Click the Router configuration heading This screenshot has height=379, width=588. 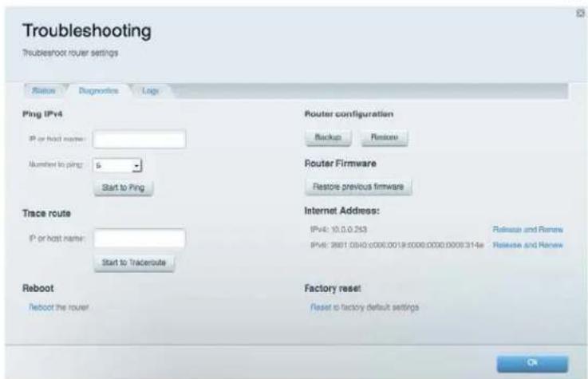tap(349, 114)
